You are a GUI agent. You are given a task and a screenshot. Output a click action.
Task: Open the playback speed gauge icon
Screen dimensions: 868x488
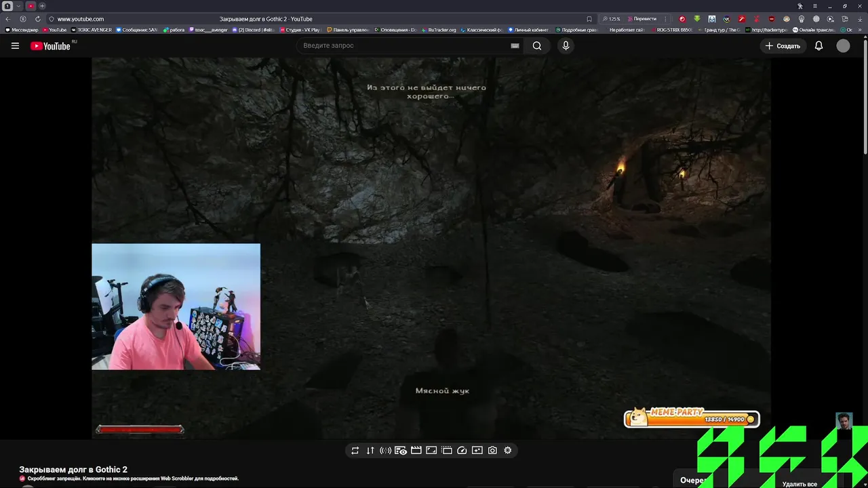pyautogui.click(x=462, y=450)
